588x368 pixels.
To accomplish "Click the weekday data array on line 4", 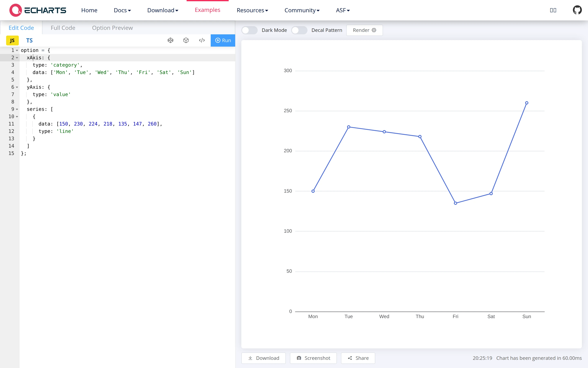I will (x=123, y=72).
